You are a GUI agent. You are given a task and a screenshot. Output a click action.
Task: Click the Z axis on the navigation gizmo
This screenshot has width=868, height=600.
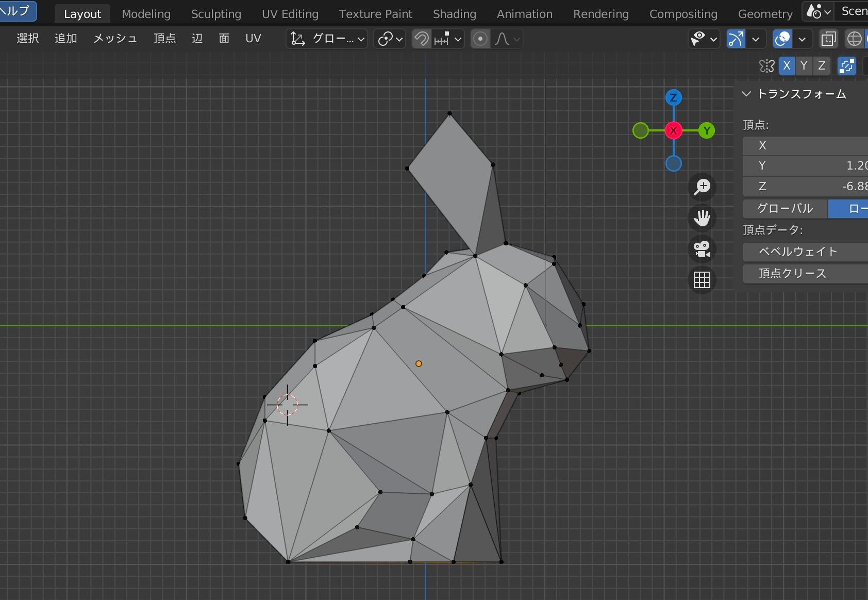(673, 97)
